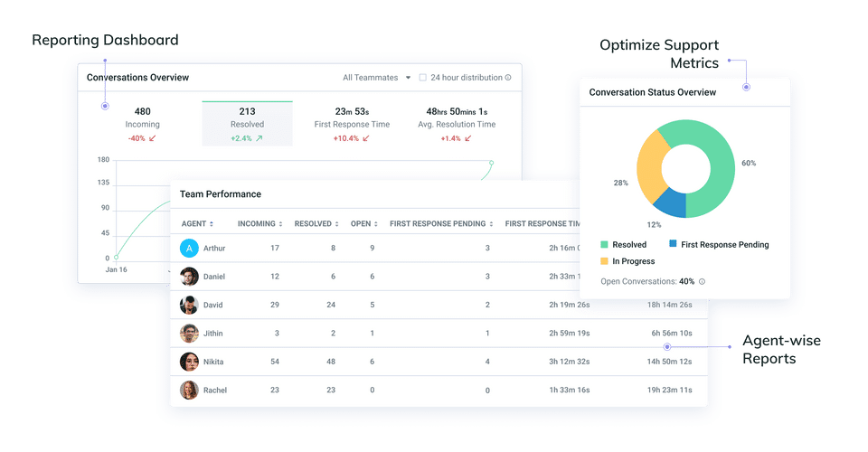The width and height of the screenshot is (868, 452).
Task: Click the Conversation Status Overview heading
Action: pyautogui.click(x=652, y=92)
